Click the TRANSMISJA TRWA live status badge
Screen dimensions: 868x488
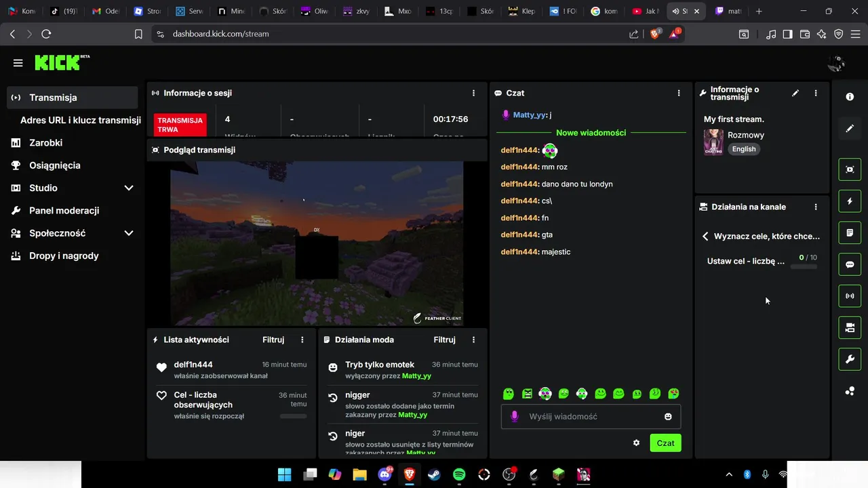coord(180,125)
